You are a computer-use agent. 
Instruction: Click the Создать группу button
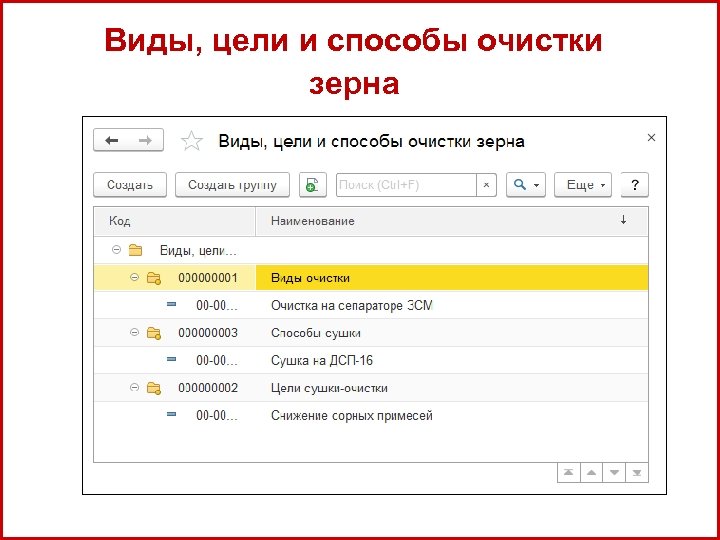(x=232, y=185)
